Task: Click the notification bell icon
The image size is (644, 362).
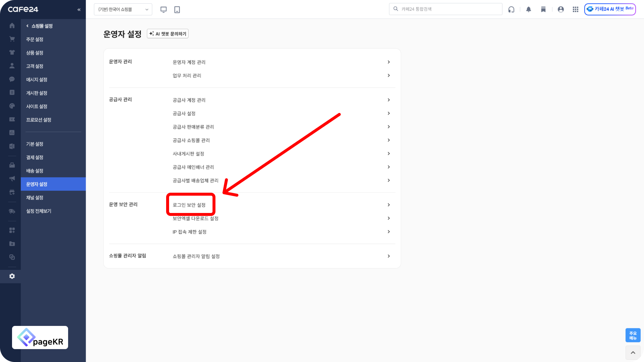Action: pos(528,9)
